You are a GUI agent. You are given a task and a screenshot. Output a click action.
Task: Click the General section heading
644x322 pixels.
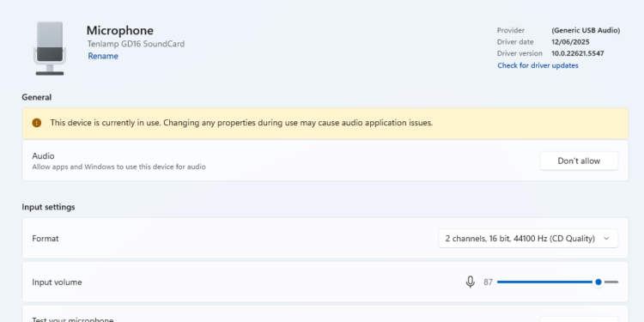coord(37,97)
